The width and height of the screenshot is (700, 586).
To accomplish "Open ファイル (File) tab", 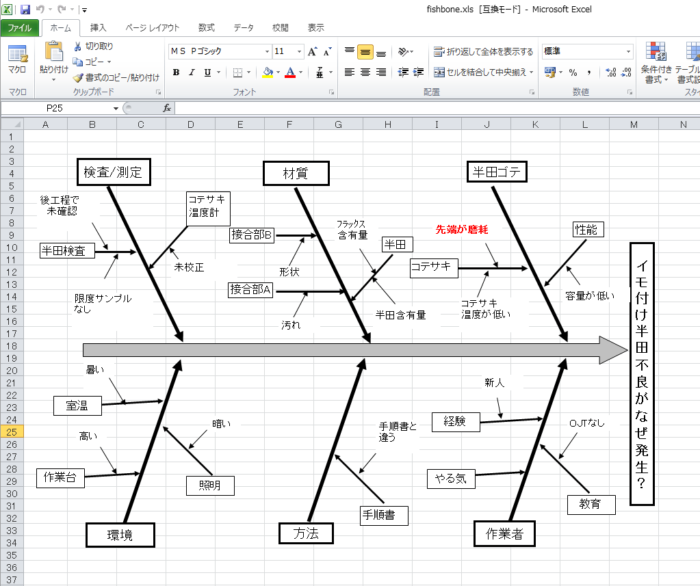I will 20,28.
